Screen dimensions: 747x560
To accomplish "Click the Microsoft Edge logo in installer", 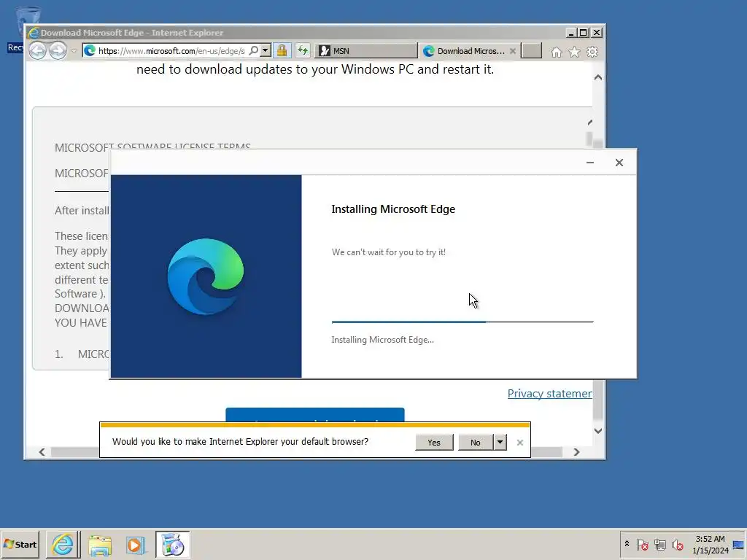I will pos(206,276).
